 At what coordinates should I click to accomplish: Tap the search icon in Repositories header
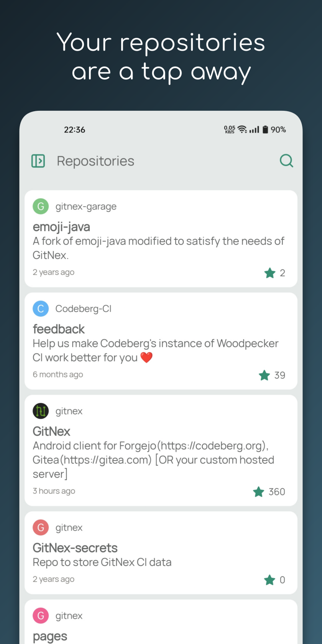point(287,161)
